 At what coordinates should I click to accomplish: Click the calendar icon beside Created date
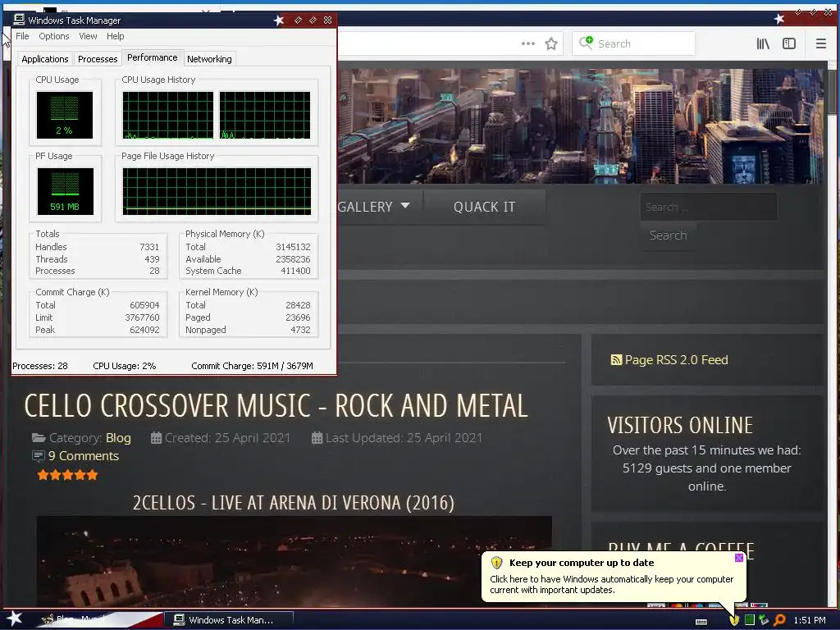pos(156,438)
